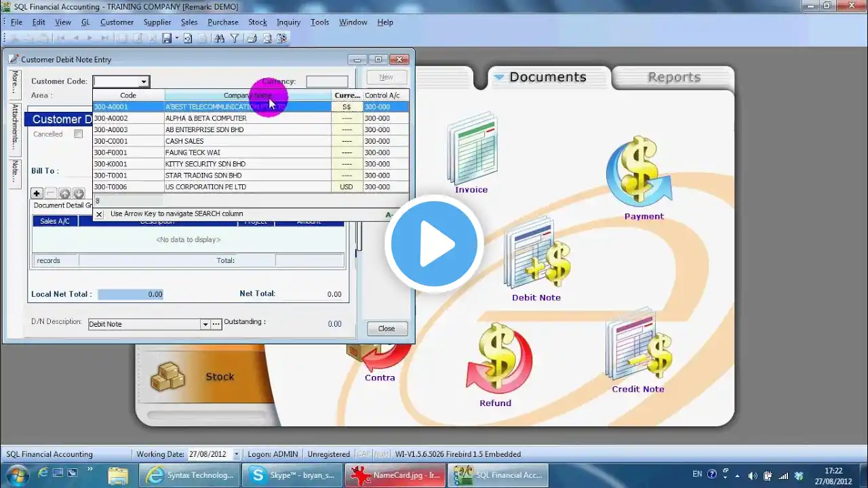Click the large video play button

(x=434, y=243)
